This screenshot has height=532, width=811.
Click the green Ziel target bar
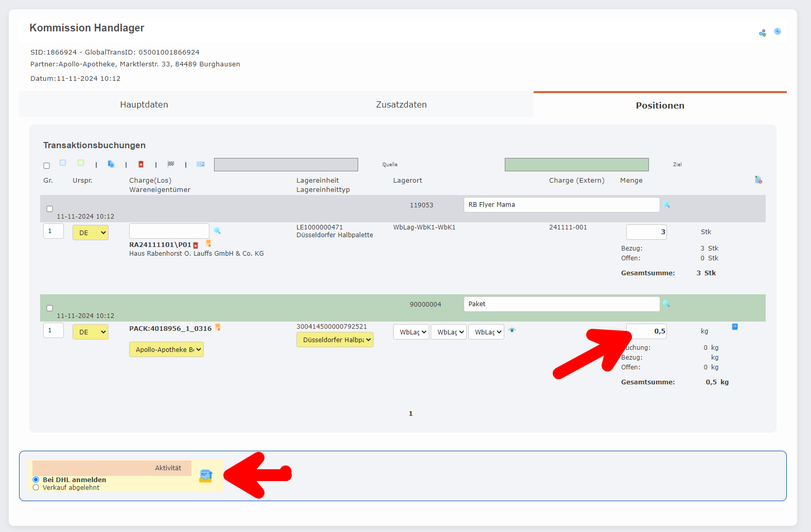tap(577, 165)
